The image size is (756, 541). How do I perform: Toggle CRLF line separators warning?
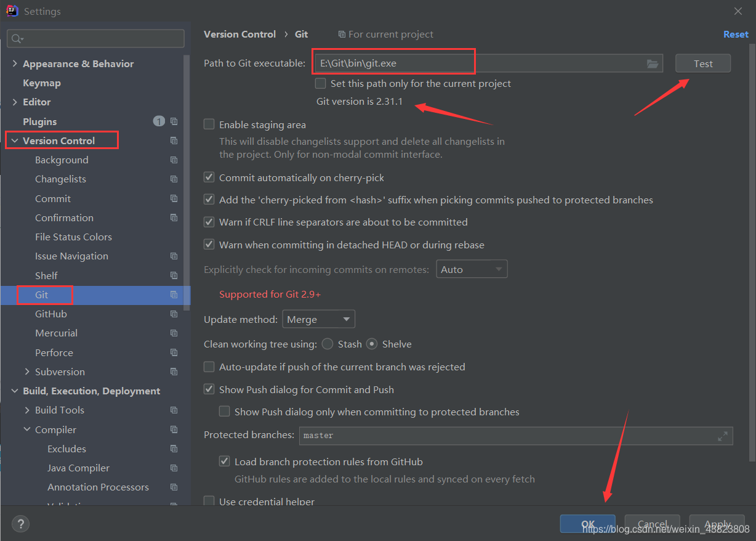pyautogui.click(x=209, y=222)
